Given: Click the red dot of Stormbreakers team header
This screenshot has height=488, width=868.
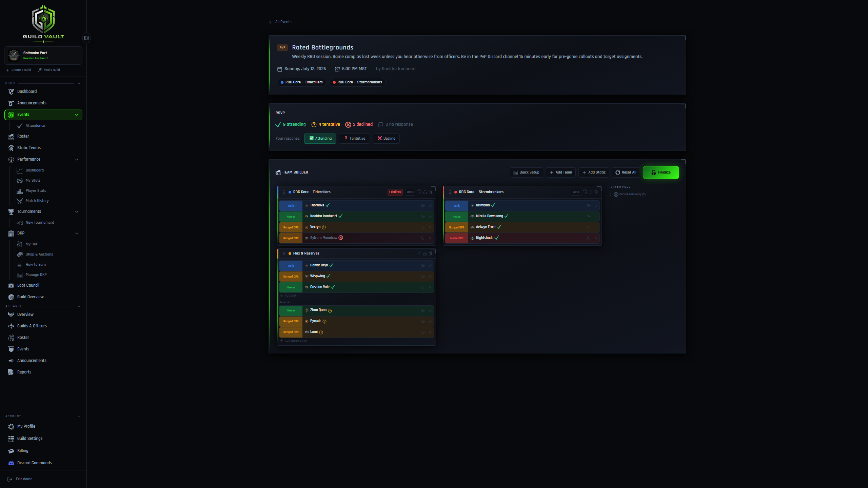Looking at the screenshot, I should pyautogui.click(x=456, y=192).
